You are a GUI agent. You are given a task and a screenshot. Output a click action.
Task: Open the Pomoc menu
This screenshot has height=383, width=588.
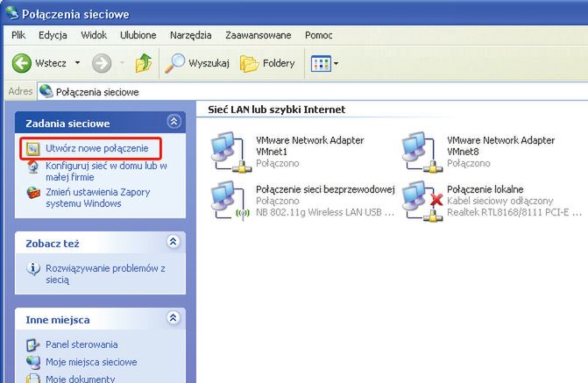click(x=318, y=35)
